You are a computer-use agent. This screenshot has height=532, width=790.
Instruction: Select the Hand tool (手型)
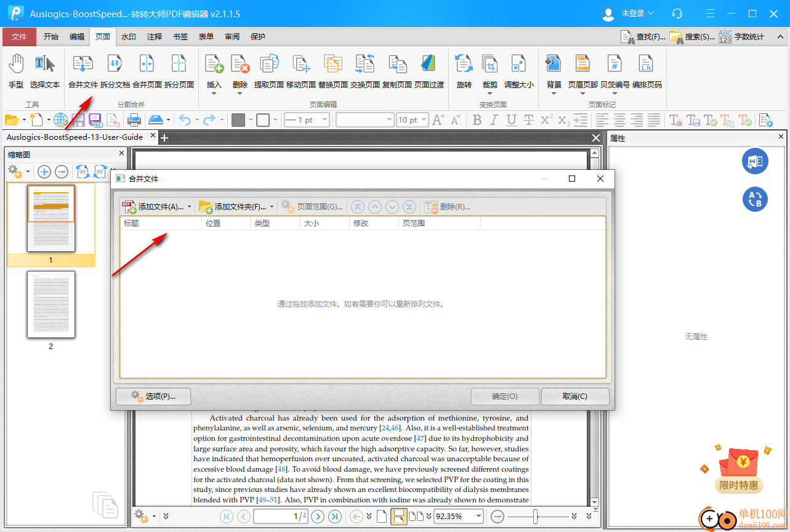(16, 71)
